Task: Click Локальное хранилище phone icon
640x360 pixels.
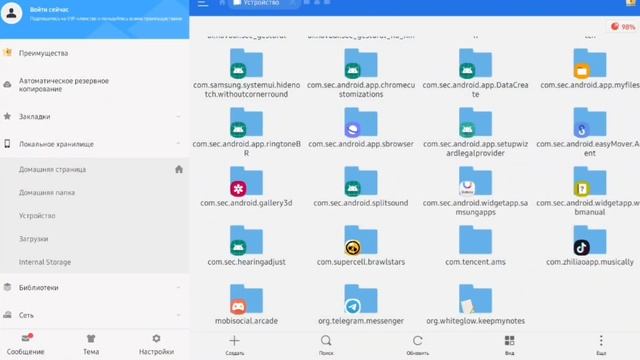Action: [7, 144]
